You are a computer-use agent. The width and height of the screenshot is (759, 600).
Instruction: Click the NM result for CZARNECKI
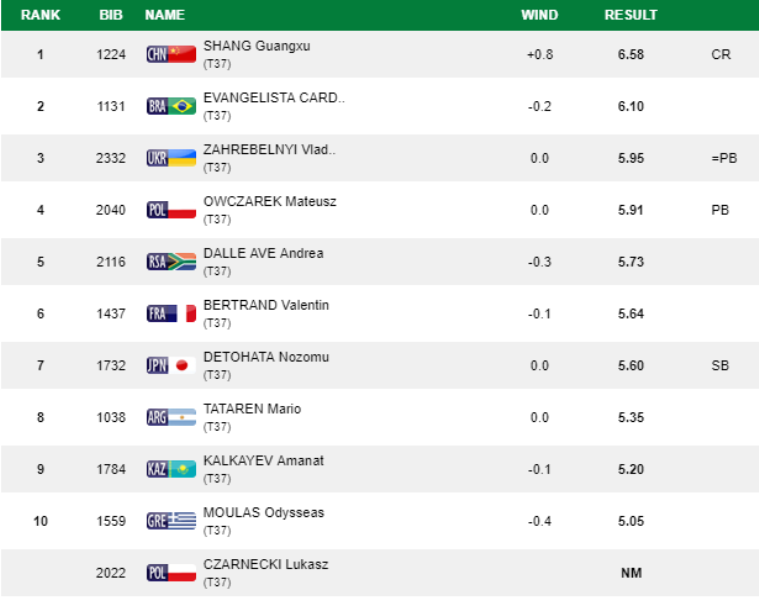click(x=631, y=573)
